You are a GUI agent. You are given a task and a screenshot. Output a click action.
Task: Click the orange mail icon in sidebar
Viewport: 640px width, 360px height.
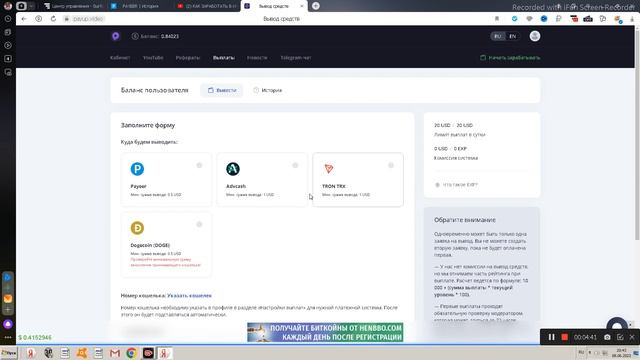tap(8, 299)
